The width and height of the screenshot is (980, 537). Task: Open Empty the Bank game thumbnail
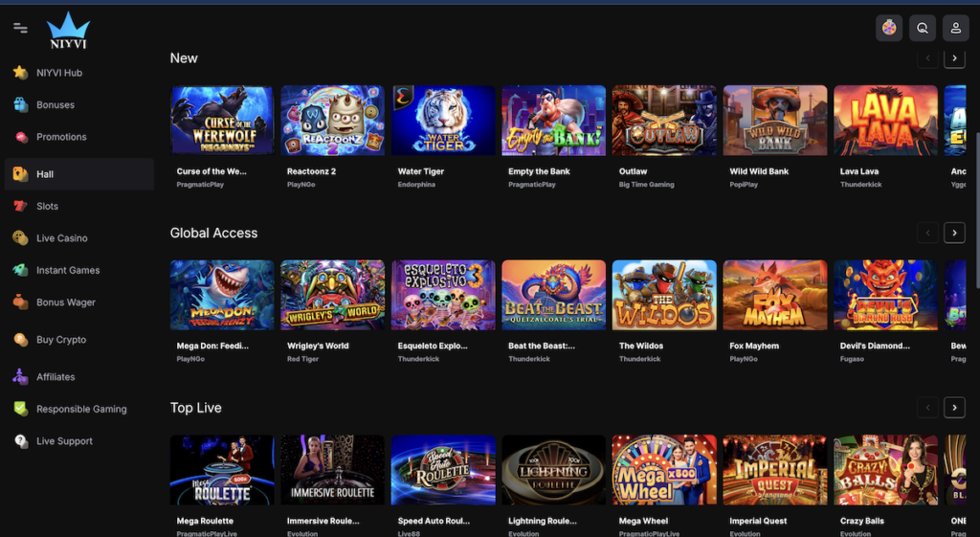[x=554, y=120]
